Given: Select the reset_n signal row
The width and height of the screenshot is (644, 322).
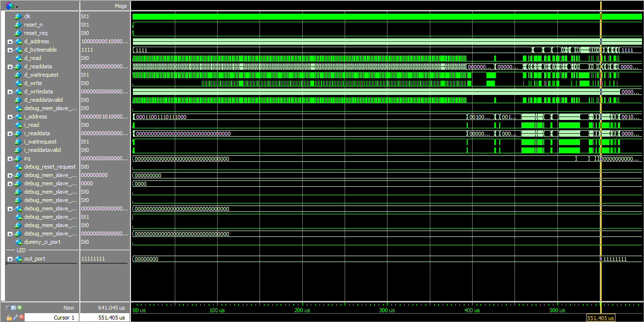Looking at the screenshot, I should click(x=33, y=25).
